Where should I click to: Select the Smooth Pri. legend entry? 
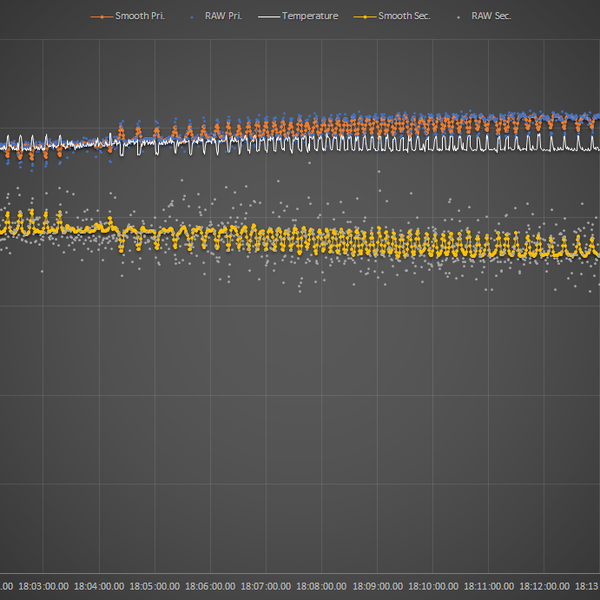click(127, 16)
